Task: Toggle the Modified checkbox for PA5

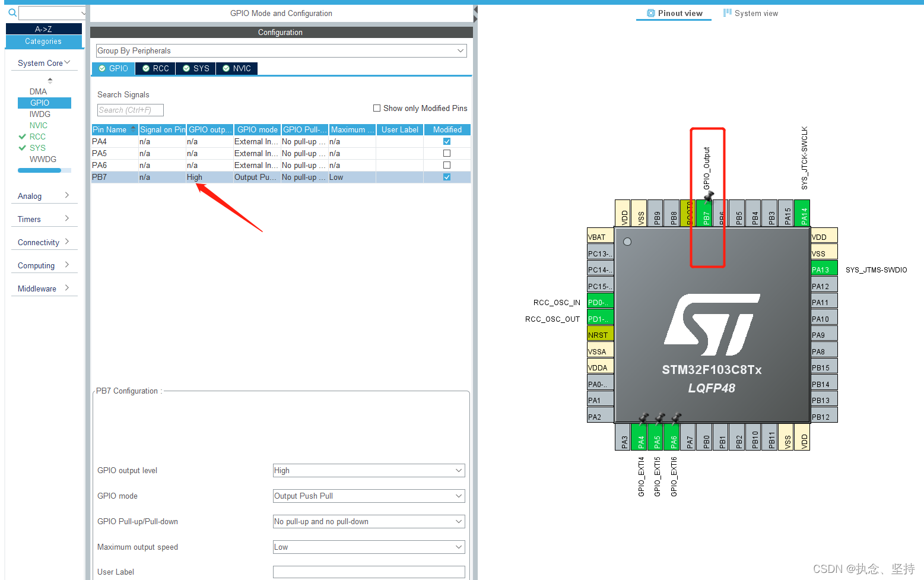Action: 447,153
